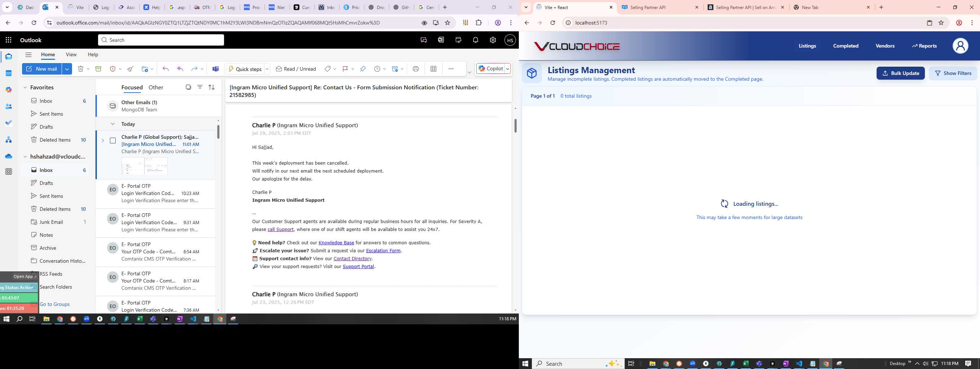Viewport: 980px width, 369px height.
Task: Click the Sort arrows icon in message list header
Action: click(211, 87)
